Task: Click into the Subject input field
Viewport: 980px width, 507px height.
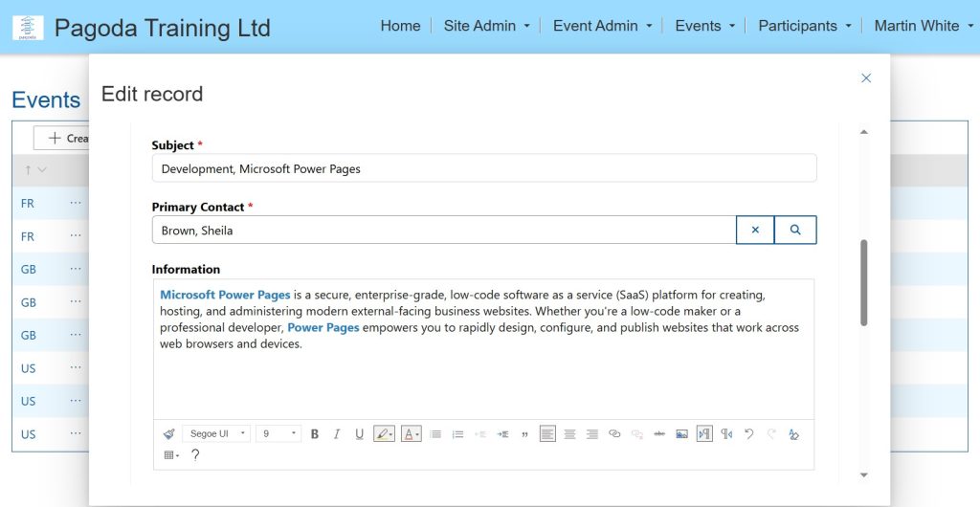Action: pos(483,168)
